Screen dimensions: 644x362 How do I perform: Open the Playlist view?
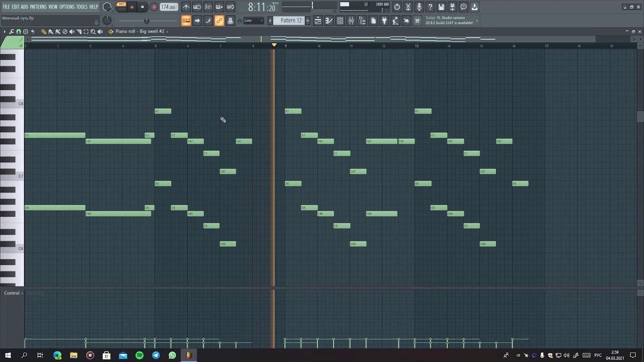[x=318, y=21]
